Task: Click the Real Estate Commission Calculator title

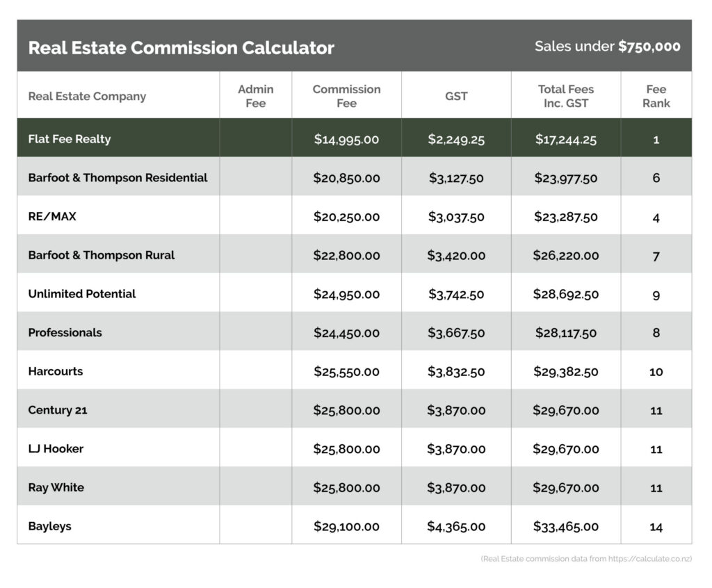Action: (x=181, y=47)
